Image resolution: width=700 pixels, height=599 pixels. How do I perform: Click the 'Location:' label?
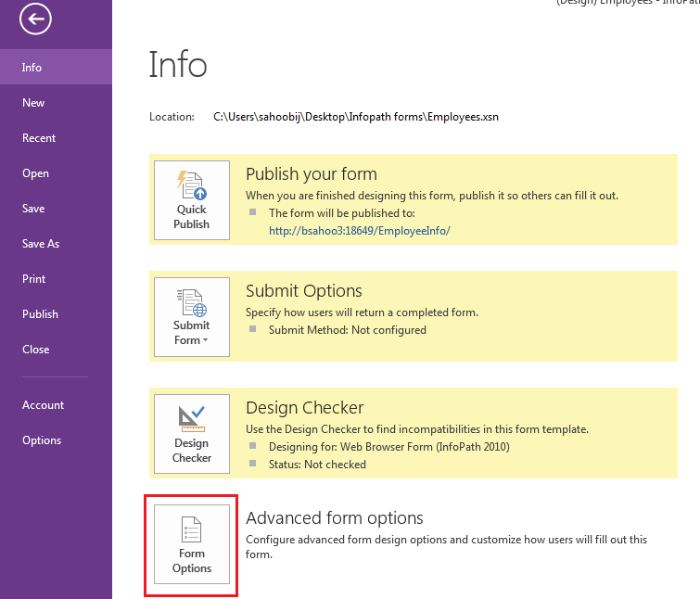pyautogui.click(x=172, y=117)
